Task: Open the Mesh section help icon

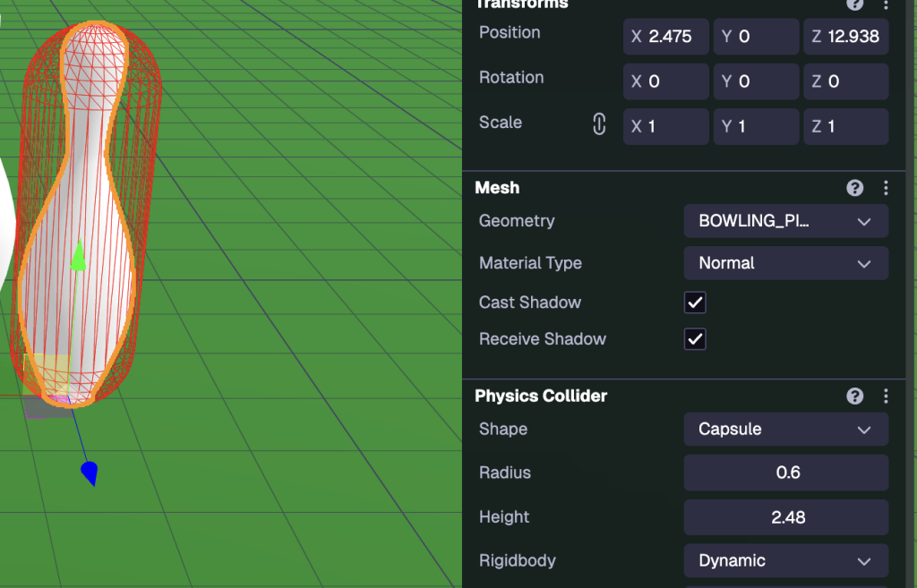Action: coord(854,188)
